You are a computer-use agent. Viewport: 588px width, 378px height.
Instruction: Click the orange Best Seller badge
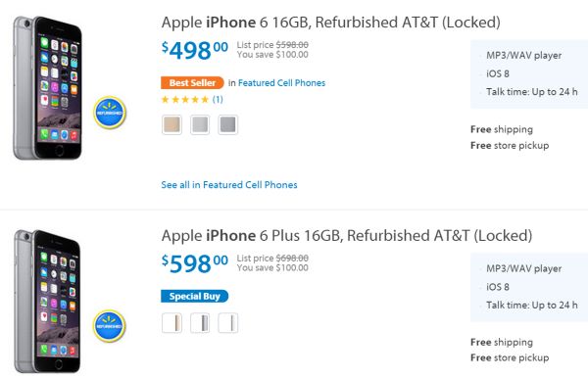(192, 83)
